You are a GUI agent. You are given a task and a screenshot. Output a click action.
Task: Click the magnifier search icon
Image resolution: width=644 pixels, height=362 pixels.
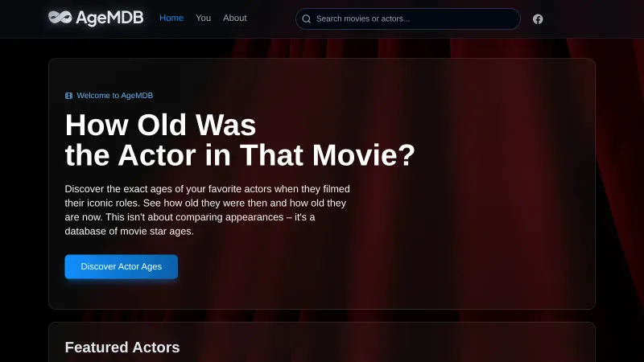click(x=307, y=19)
